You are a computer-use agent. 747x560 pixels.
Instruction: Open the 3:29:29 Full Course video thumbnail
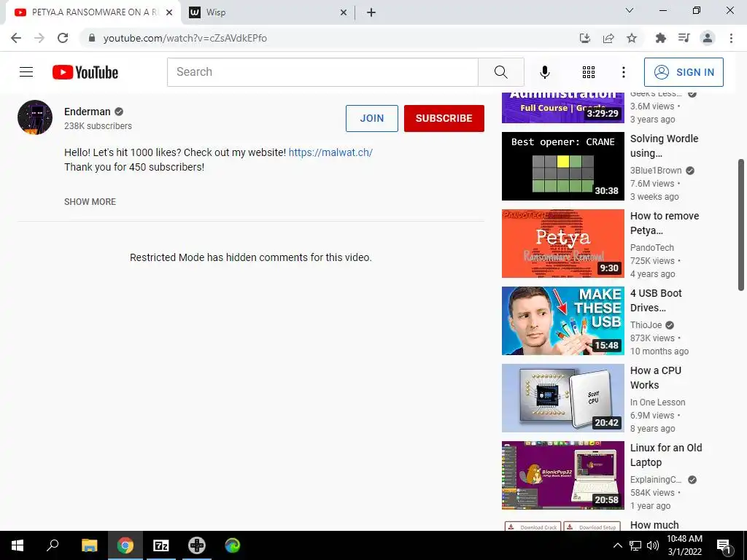coord(562,108)
